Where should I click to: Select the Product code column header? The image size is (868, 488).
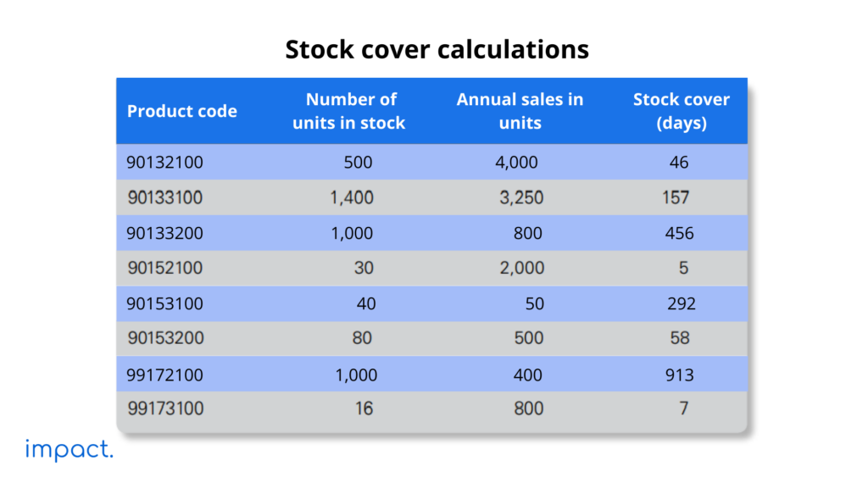tap(182, 111)
